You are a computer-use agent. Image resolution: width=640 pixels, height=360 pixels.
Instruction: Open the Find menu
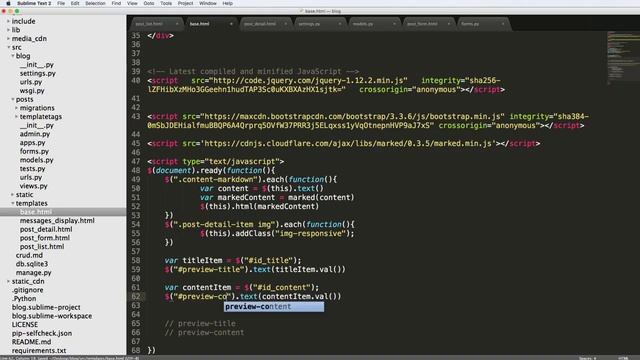116,3
